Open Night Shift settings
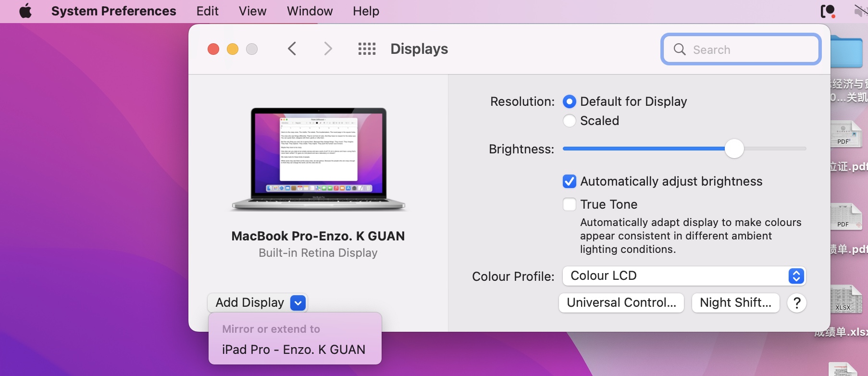Viewport: 868px width, 376px height. click(x=736, y=303)
